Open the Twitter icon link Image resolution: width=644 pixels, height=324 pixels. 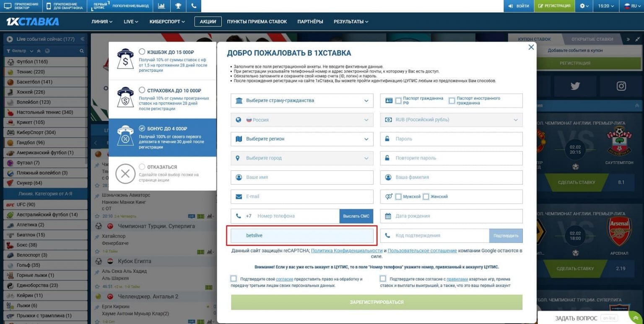pos(575,86)
